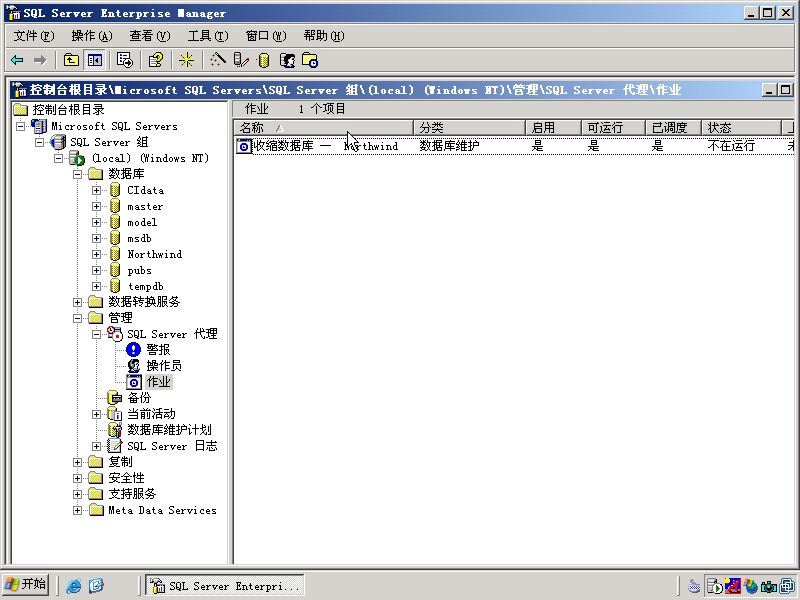Screen dimensions: 800x600
Task: Collapse the SQL Server 组 node
Action: [39, 142]
